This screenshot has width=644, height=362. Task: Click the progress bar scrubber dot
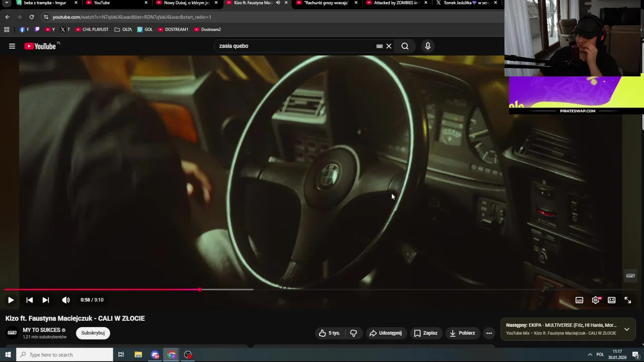(200, 290)
